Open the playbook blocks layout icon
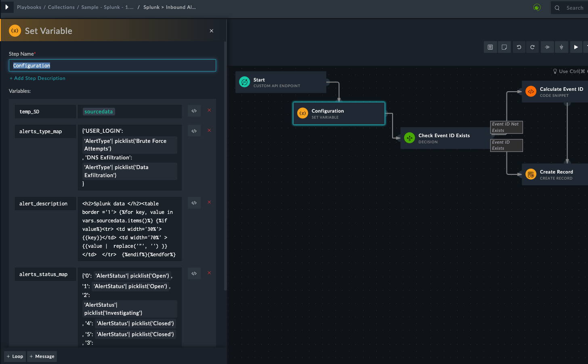The image size is (588, 364). (490, 47)
